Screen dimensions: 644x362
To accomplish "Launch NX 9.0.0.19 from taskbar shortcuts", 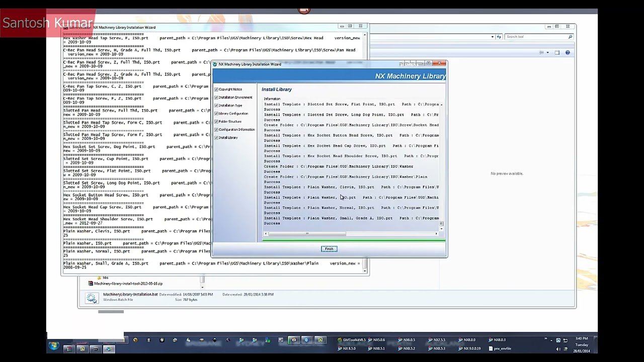I will coord(469,348).
